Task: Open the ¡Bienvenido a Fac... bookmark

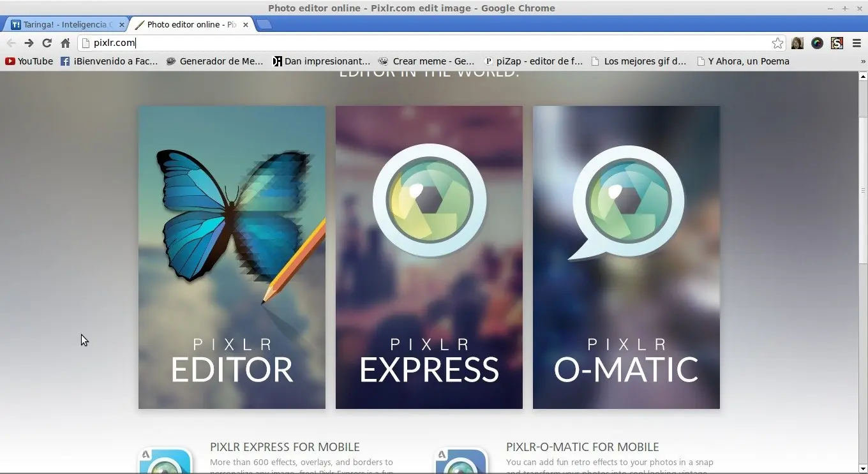Action: 109,61
